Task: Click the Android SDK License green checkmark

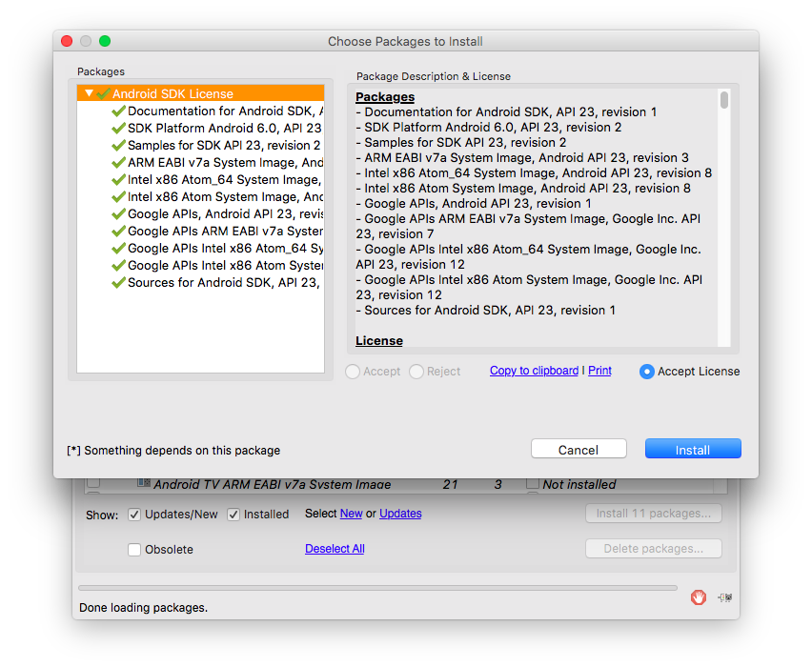Action: [103, 94]
